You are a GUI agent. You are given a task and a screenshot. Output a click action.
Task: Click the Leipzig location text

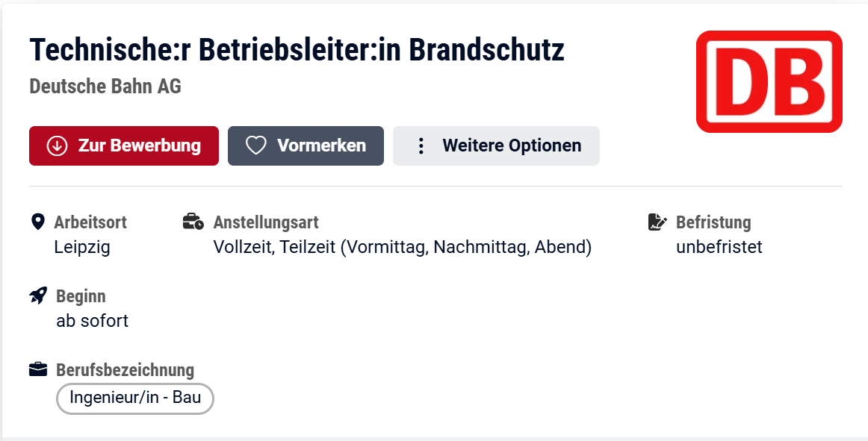82,247
